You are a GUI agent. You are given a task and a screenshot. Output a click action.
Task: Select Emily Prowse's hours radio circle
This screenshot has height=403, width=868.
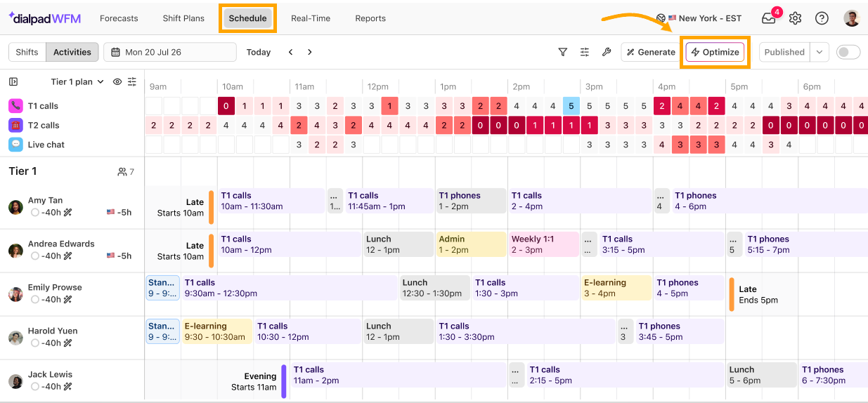pos(34,299)
